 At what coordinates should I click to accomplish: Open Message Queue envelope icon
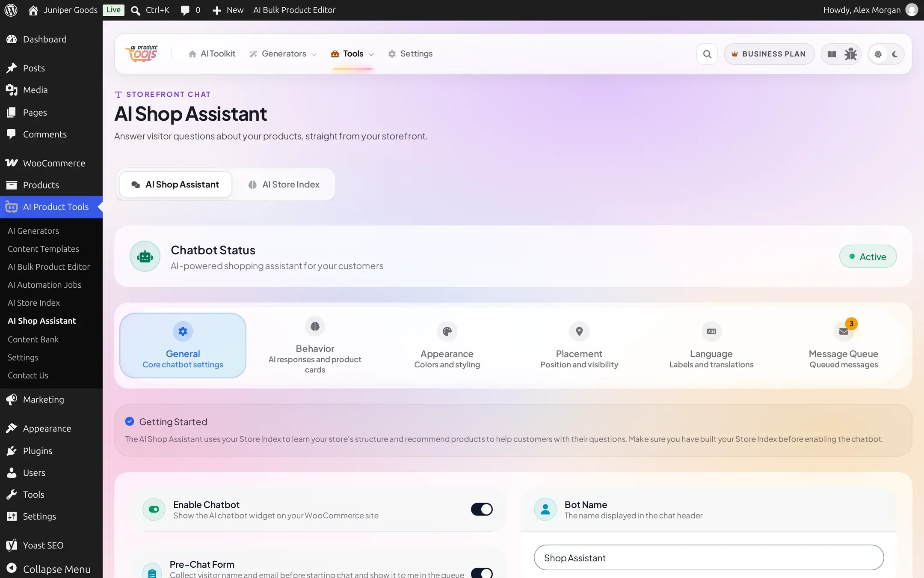click(843, 331)
